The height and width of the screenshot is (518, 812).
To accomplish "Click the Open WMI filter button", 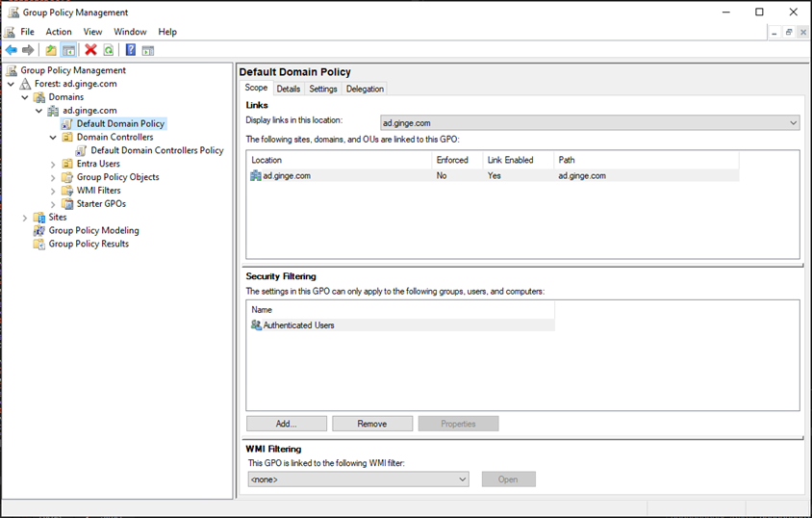I will click(509, 479).
